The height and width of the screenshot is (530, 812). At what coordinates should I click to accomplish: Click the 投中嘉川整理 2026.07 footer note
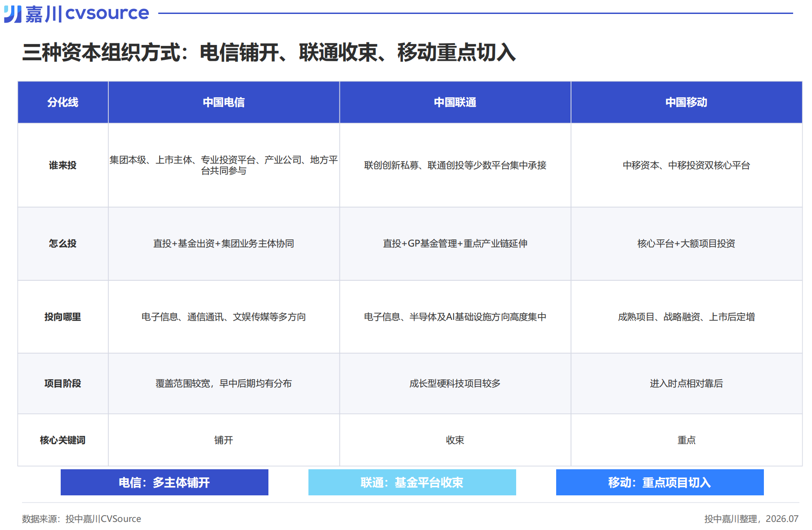tap(751, 519)
